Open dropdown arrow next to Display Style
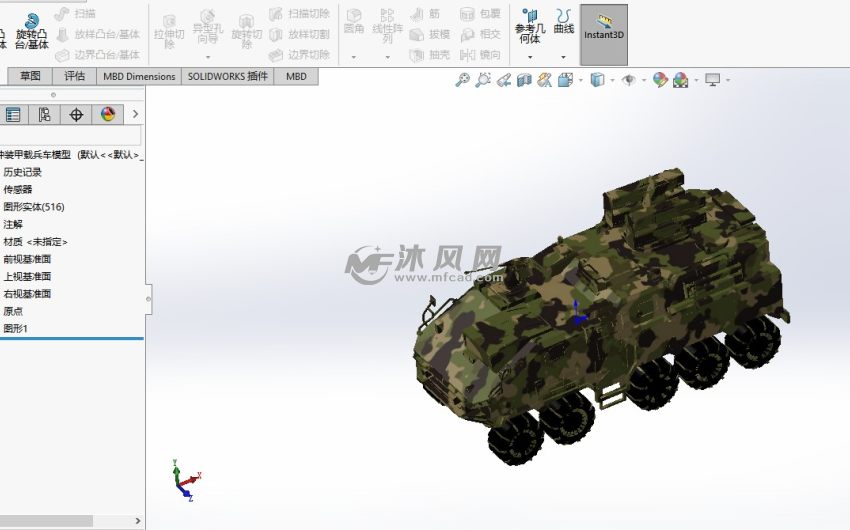The image size is (850, 530). click(612, 80)
